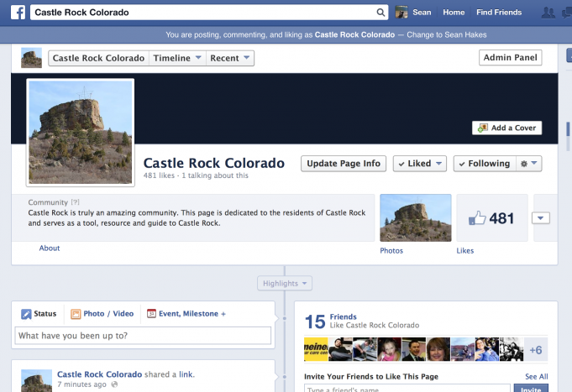The height and width of the screenshot is (392, 572).
Task: Expand the Recent dropdown
Action: 230,58
